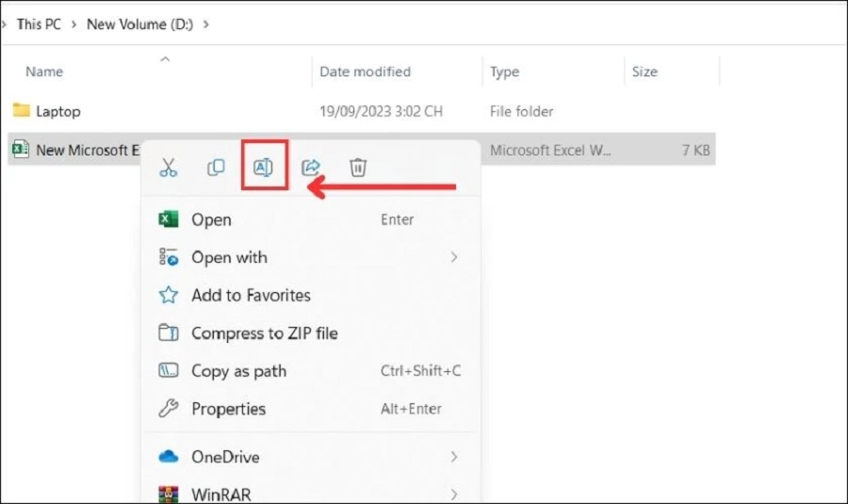This screenshot has width=848, height=504.
Task: Click date 19/09/2023 3:02 CH
Action: point(381,111)
